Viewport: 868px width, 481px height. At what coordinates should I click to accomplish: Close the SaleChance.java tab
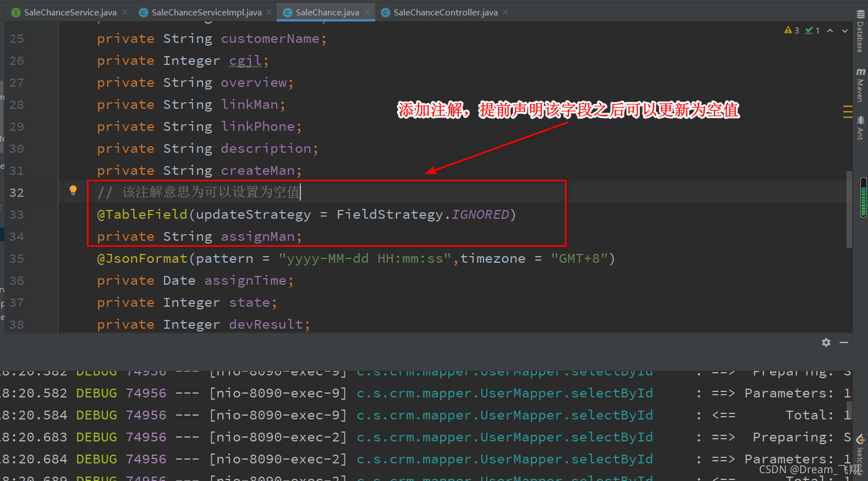click(x=367, y=12)
